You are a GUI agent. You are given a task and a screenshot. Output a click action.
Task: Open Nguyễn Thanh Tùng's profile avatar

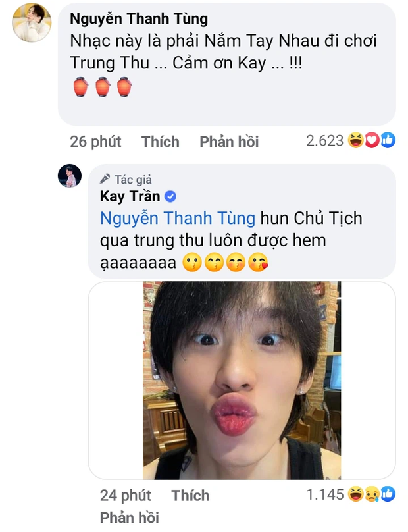[x=32, y=23]
